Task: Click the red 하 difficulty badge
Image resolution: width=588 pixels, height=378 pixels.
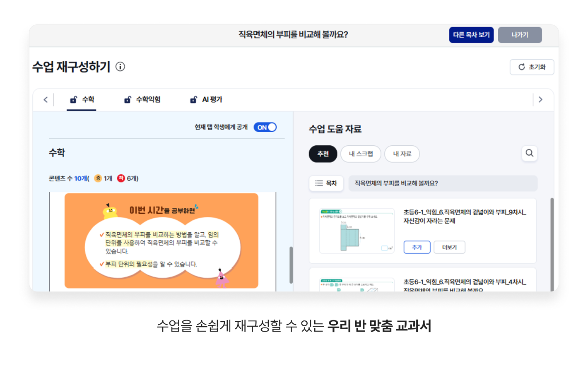Action: [121, 178]
